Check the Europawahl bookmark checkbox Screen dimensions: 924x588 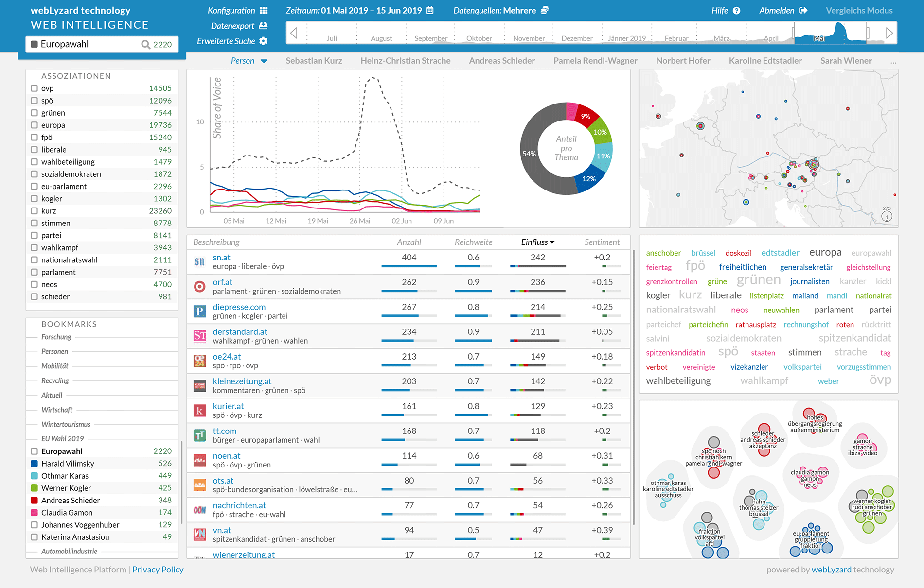[34, 451]
